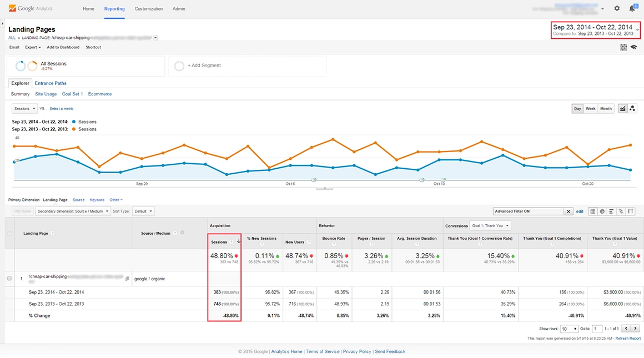The width and height of the screenshot is (644, 358).
Task: Click help icon under Bounce Rate
Action: tap(334, 244)
